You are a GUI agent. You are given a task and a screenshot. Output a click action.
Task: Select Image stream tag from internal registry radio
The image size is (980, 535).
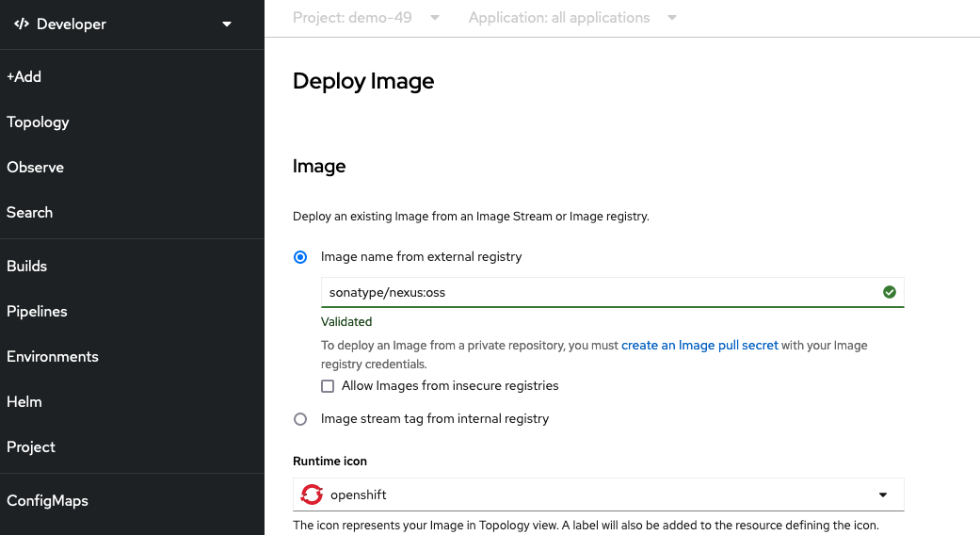pyautogui.click(x=300, y=419)
